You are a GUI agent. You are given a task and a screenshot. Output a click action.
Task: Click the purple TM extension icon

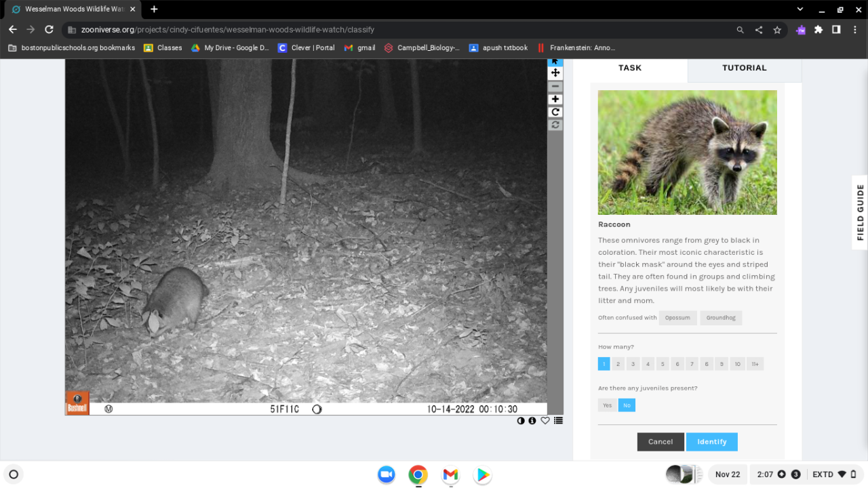[x=801, y=30]
